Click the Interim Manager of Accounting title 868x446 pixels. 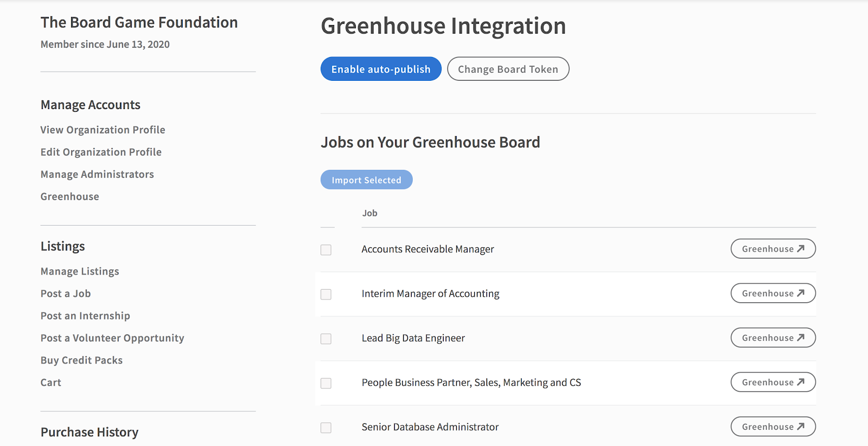pos(431,294)
